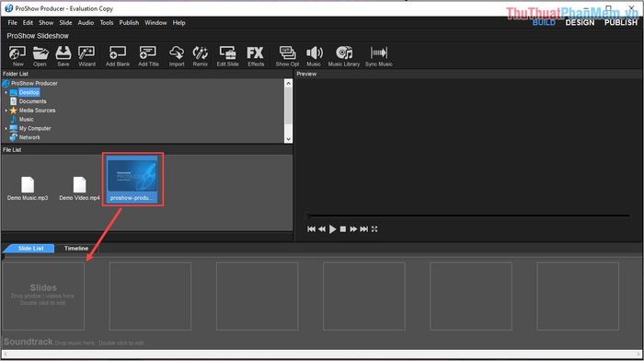
Task: Select My Computer in Folder List
Action: pyautogui.click(x=35, y=128)
